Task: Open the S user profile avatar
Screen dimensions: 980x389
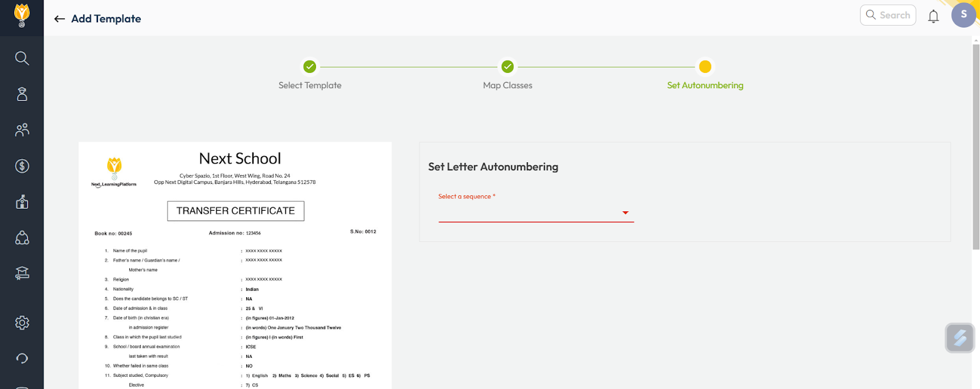Action: pyautogui.click(x=963, y=15)
